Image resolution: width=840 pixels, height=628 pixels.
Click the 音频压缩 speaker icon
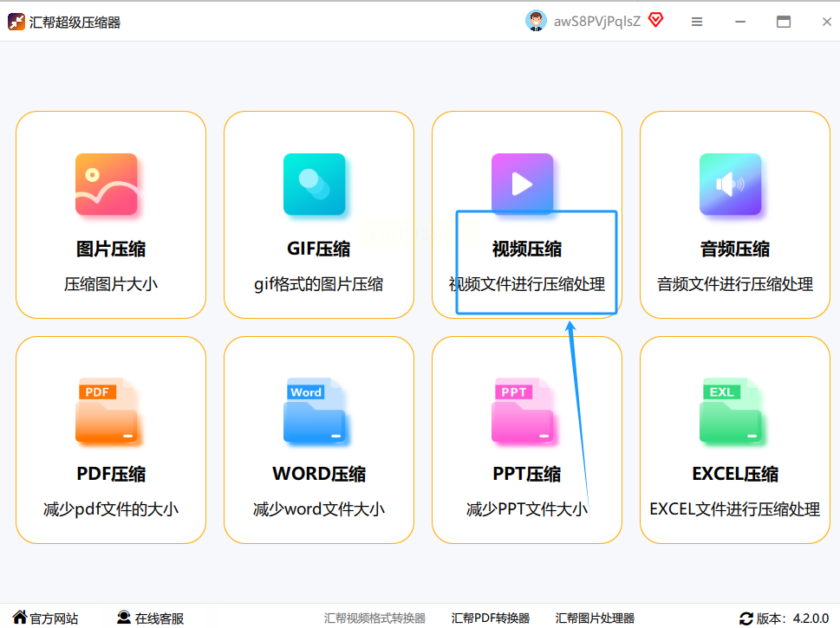730,185
